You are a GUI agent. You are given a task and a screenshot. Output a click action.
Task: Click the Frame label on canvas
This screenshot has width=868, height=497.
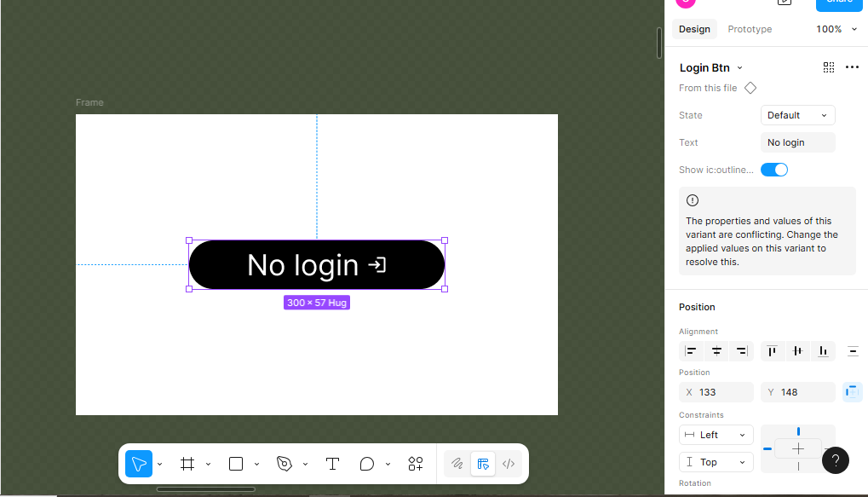click(x=89, y=102)
